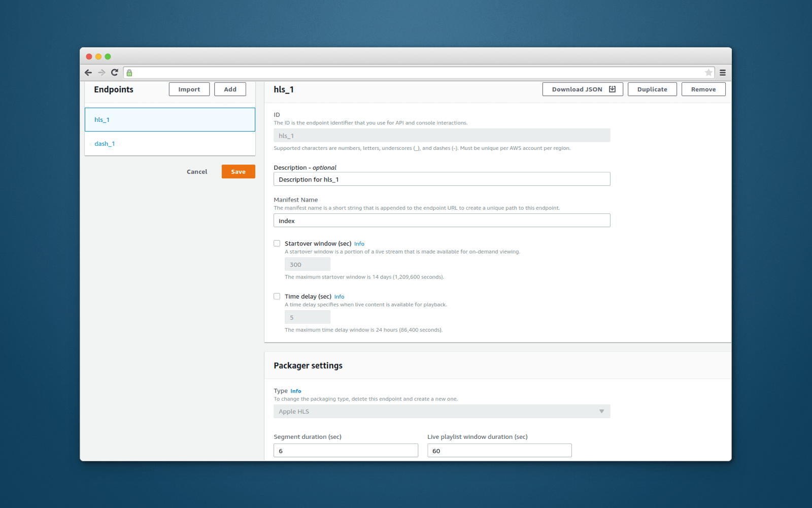
Task: Edit Live playlist window duration field
Action: tap(499, 451)
